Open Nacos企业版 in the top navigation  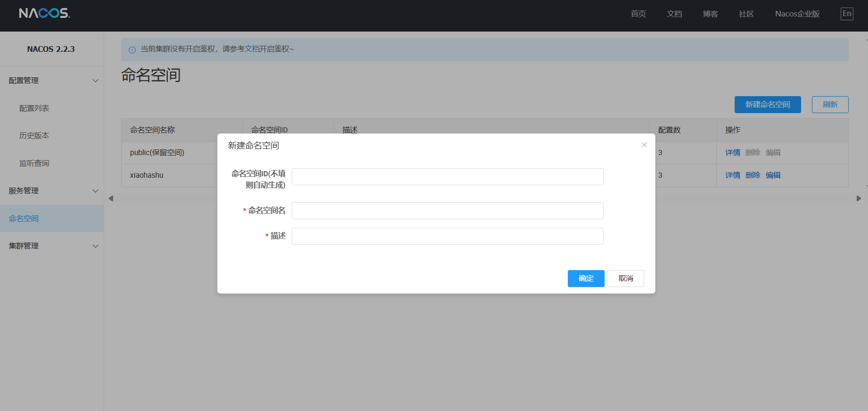pyautogui.click(x=797, y=14)
